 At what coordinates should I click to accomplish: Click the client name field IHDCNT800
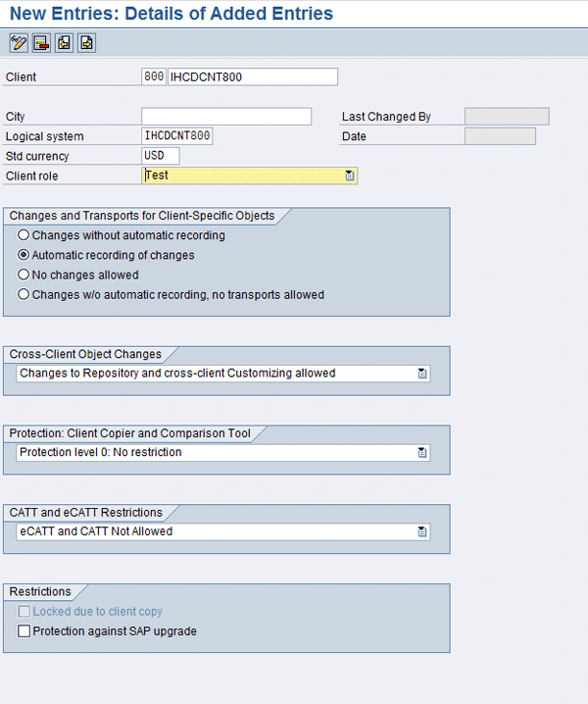click(x=253, y=76)
